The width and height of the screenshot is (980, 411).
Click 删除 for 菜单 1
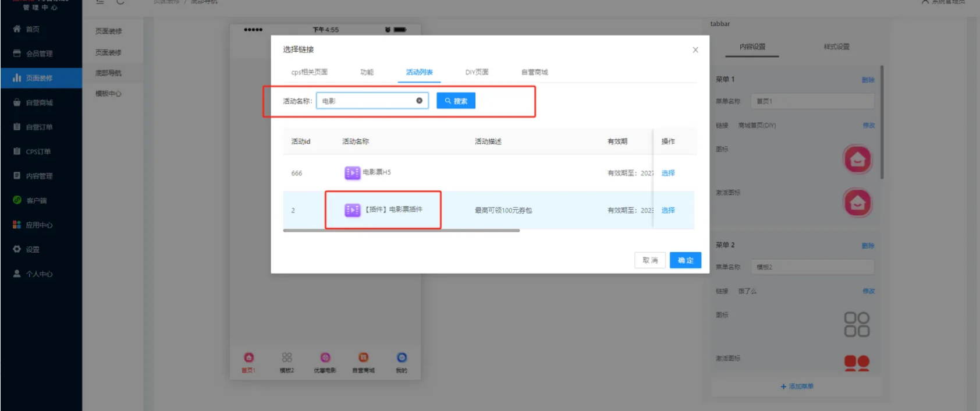click(868, 80)
